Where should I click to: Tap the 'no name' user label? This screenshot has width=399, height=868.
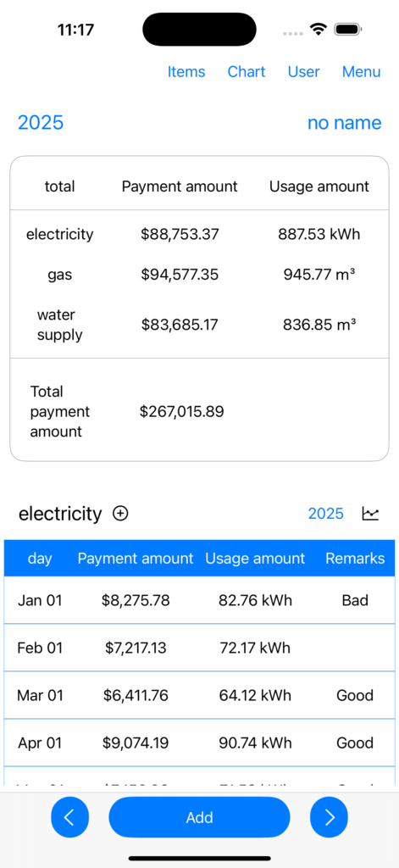pyautogui.click(x=344, y=122)
